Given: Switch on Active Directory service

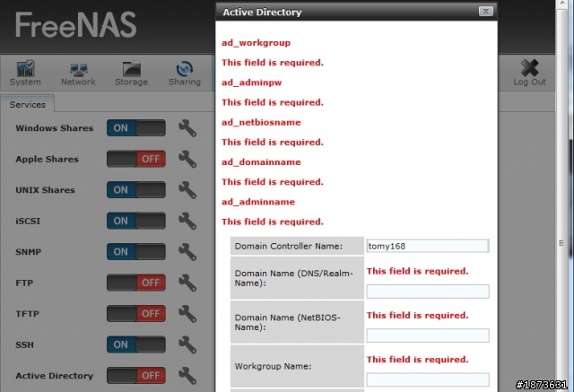Looking at the screenshot, I should (x=136, y=375).
